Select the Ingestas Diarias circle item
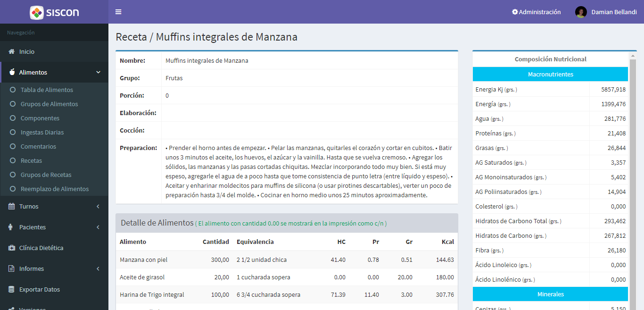Screen dimensions: 644x310 pyautogui.click(x=13, y=133)
